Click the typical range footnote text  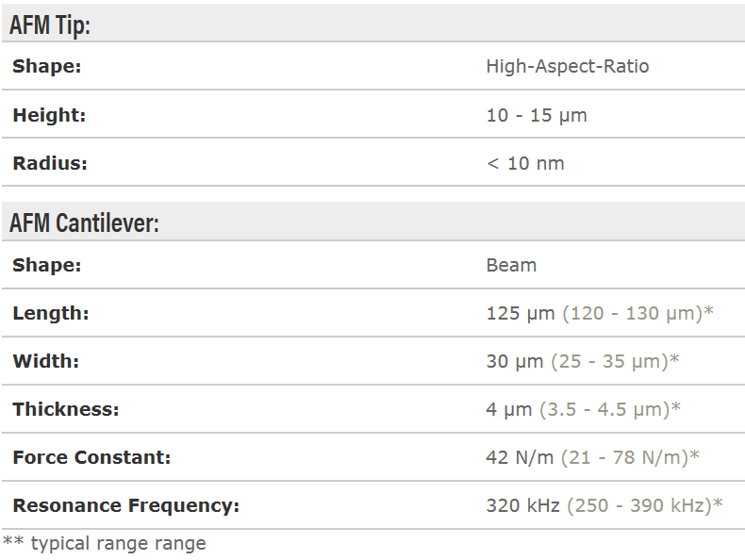(x=117, y=544)
